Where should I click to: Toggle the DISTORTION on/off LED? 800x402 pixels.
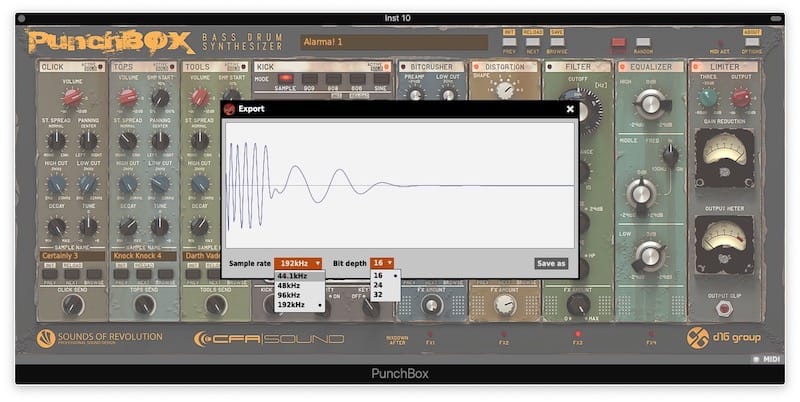point(477,67)
